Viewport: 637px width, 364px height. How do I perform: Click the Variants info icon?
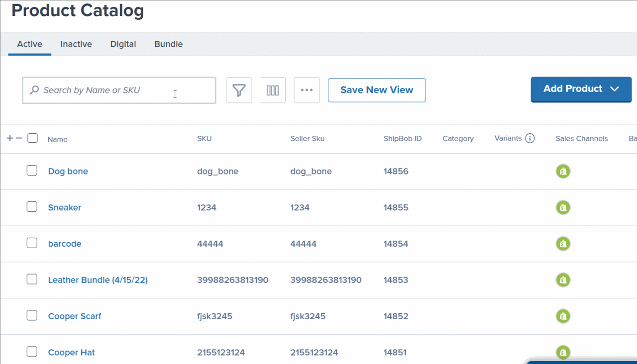pos(530,138)
